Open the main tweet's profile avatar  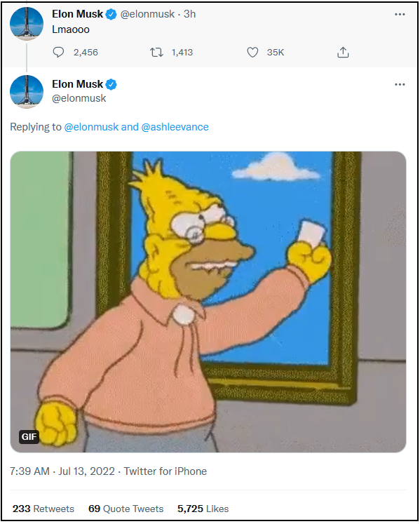[27, 92]
